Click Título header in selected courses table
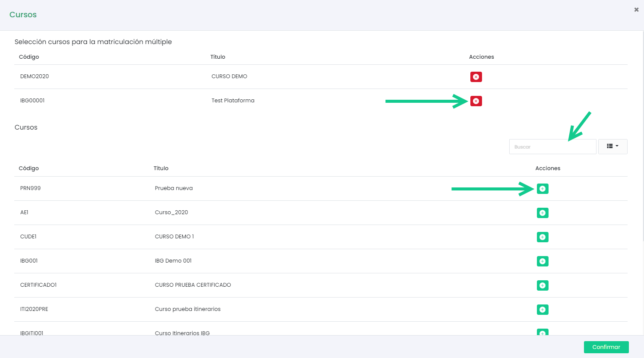This screenshot has height=358, width=644. [218, 57]
